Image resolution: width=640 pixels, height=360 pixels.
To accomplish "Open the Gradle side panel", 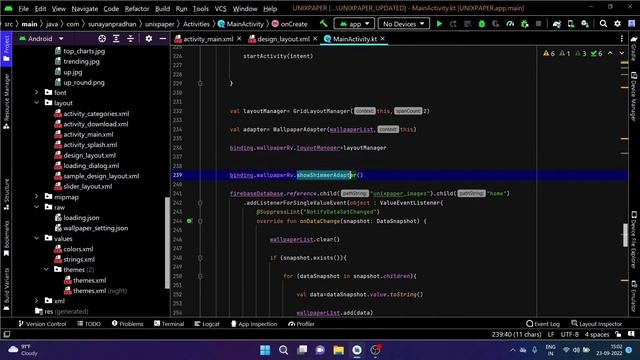I will click(x=634, y=48).
